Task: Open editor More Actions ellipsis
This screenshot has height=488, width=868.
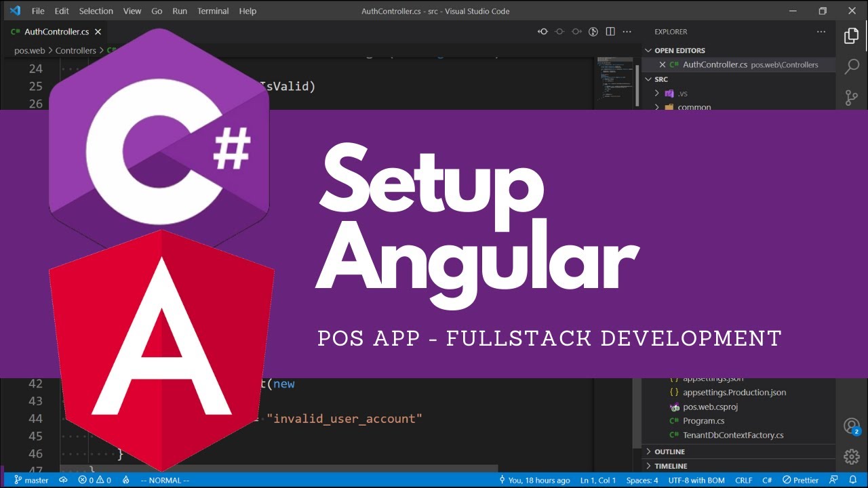Action: click(627, 31)
